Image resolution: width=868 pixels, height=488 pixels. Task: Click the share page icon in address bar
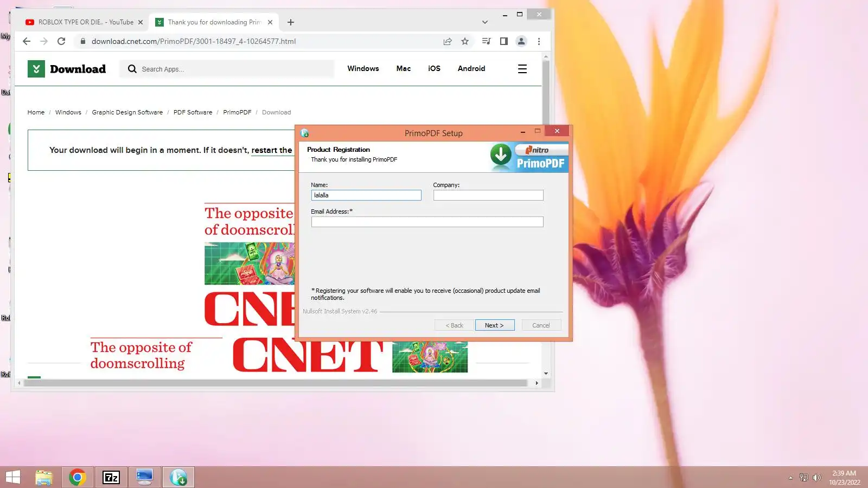(x=448, y=41)
